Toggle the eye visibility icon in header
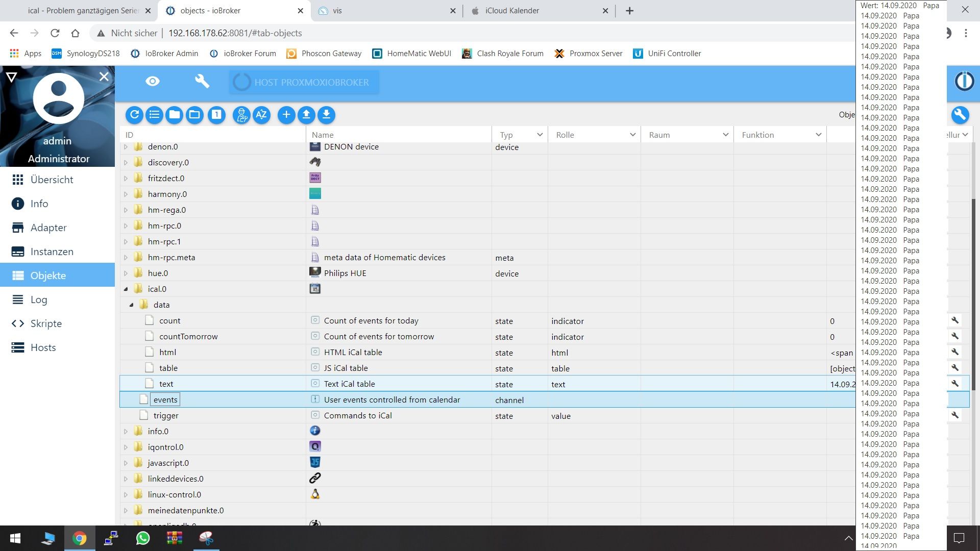This screenshot has width=980, height=551. [153, 82]
